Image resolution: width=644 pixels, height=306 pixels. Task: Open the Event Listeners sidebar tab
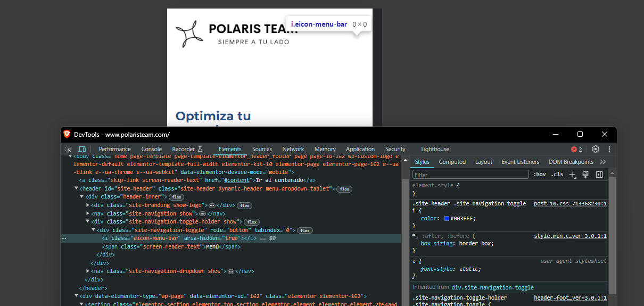tap(521, 162)
